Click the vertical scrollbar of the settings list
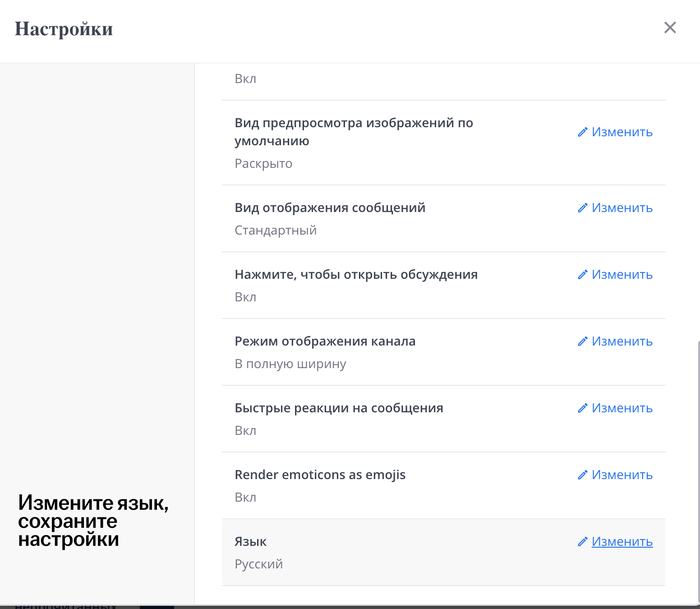Screen dimensions: 700x609 pyautogui.click(x=698, y=471)
